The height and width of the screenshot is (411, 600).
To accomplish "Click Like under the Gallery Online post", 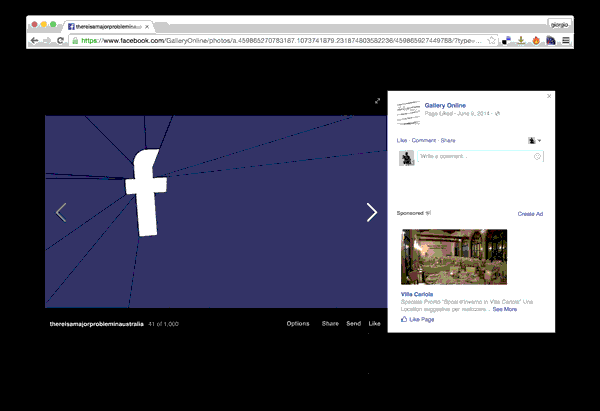I will click(x=402, y=140).
